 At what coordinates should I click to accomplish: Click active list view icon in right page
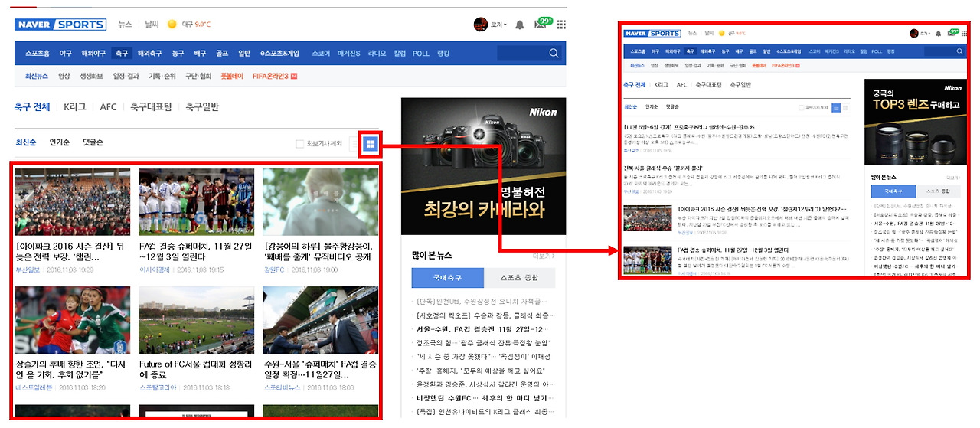(836, 108)
